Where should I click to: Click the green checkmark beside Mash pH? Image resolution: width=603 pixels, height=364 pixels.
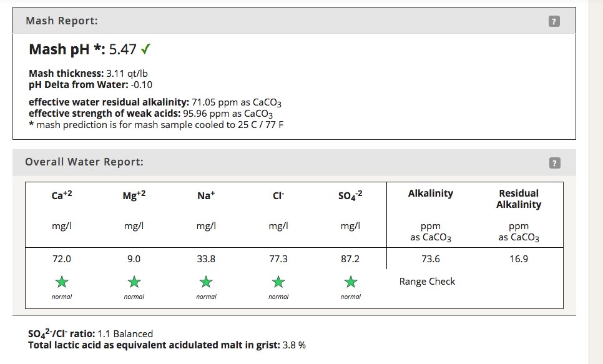click(x=147, y=49)
